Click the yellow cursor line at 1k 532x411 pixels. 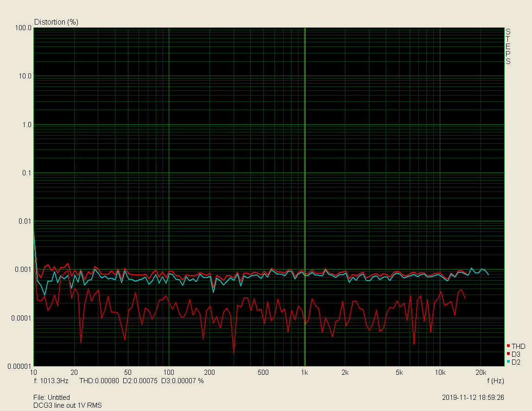305,197
